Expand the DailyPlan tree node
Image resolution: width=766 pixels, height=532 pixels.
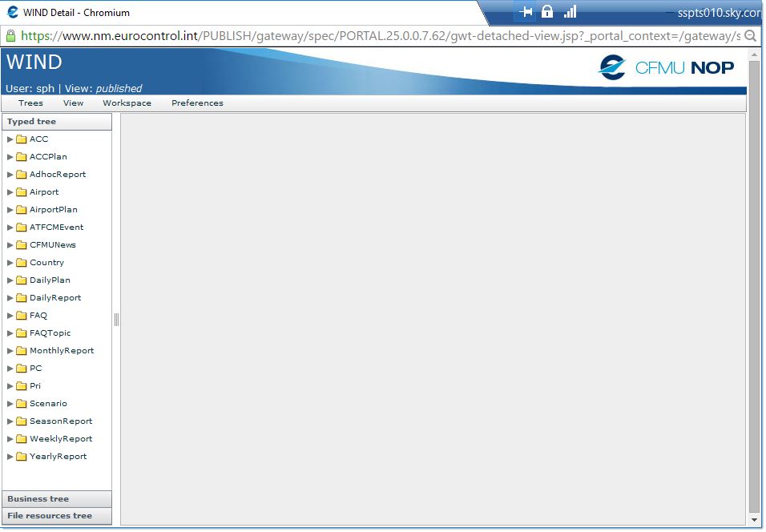pyautogui.click(x=10, y=280)
